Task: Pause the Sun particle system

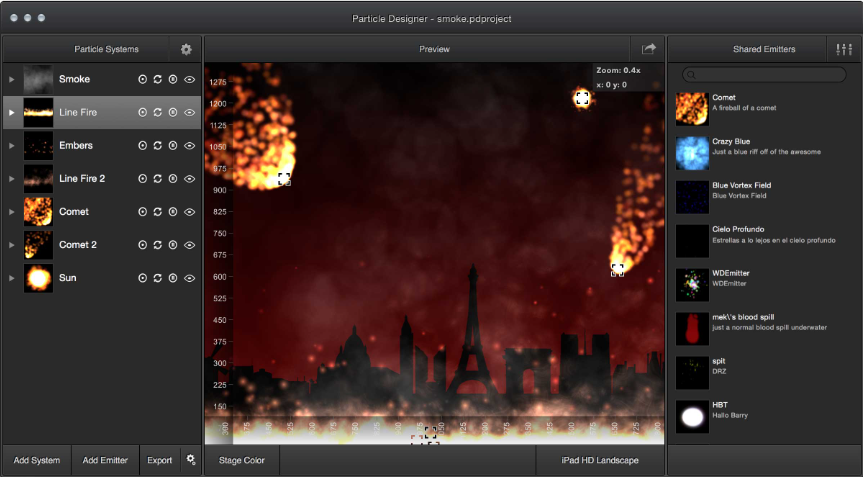Action: pyautogui.click(x=173, y=278)
